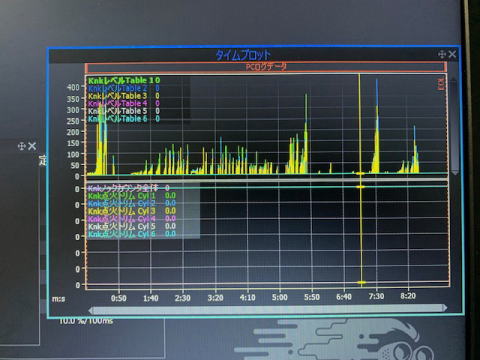The width and height of the screenshot is (480, 360).
Task: Select legend entry Knk点火トリム Cyl 4
Action: pyautogui.click(x=132, y=219)
